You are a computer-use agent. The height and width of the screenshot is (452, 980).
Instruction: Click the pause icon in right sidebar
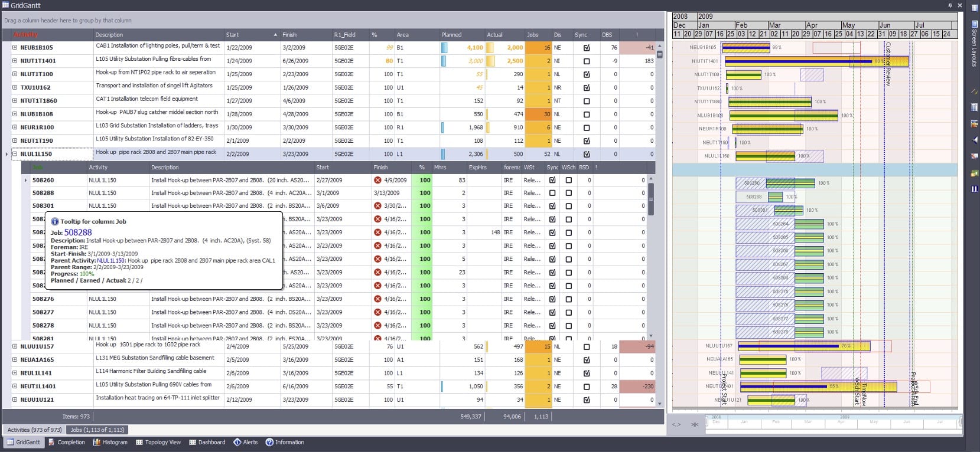pos(974,189)
